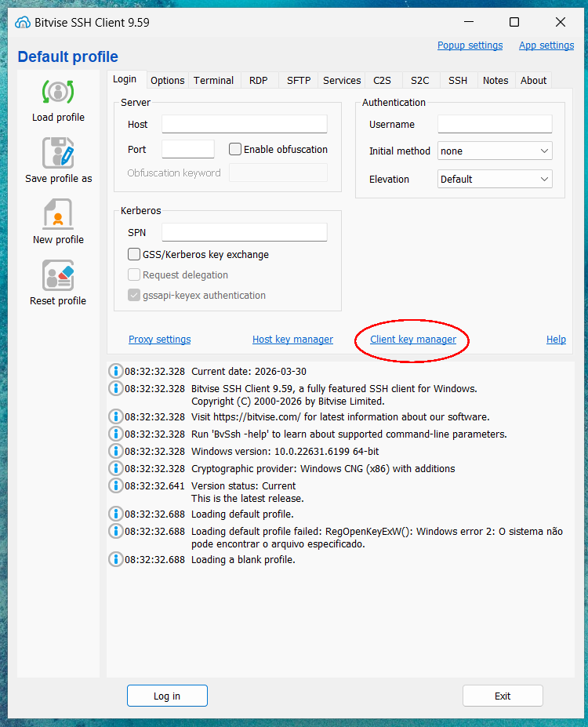Screen dimensions: 588x727
Task: Click the info icon beside the Cryptographic provider entry
Action: click(x=115, y=468)
